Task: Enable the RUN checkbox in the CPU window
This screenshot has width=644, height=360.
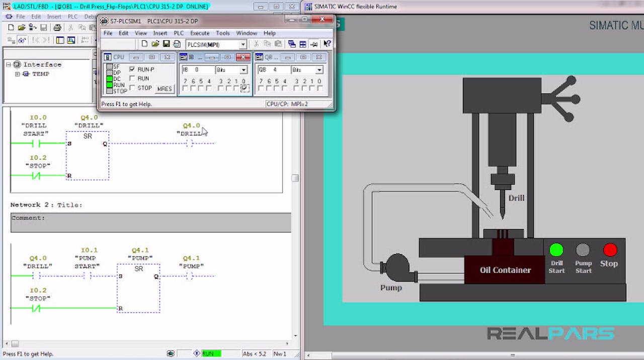Action: [132, 78]
